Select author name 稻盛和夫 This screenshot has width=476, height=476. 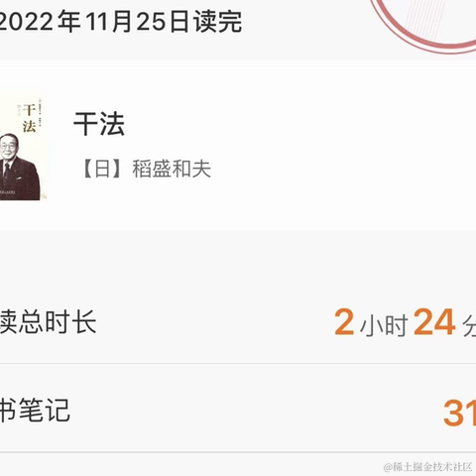click(172, 169)
